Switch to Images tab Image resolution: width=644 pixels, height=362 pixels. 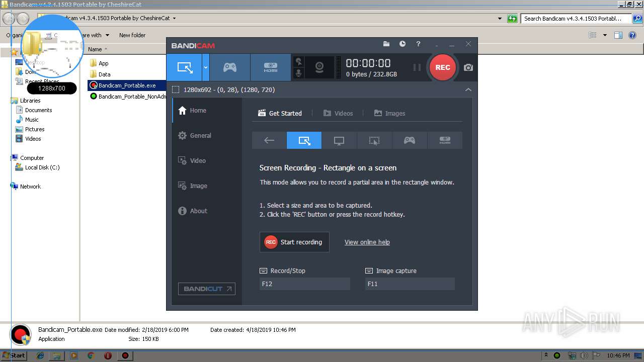point(389,113)
